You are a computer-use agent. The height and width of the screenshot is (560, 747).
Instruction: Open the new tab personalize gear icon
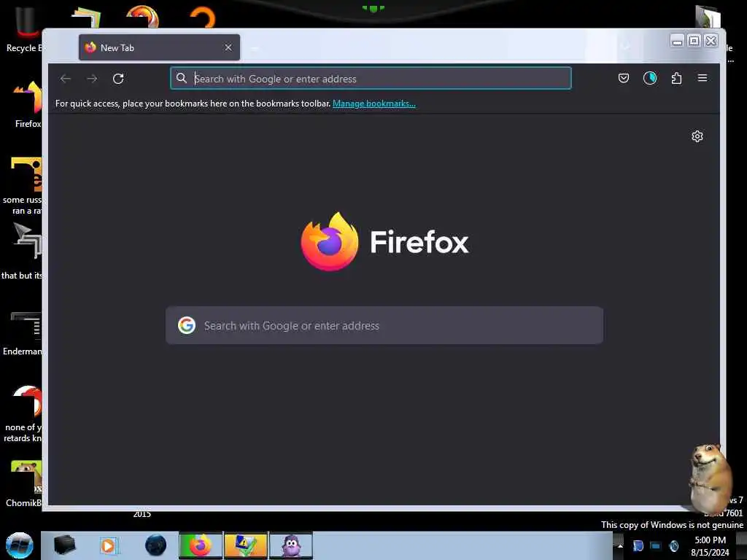(x=697, y=136)
